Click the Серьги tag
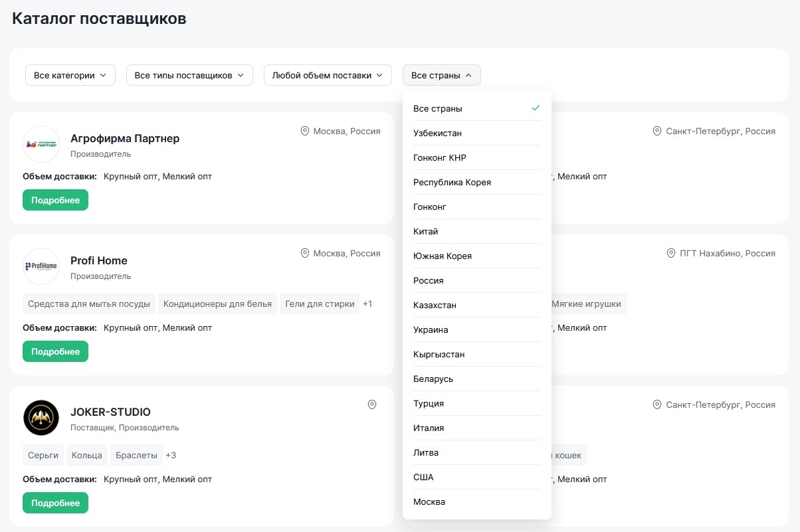 [x=43, y=455]
